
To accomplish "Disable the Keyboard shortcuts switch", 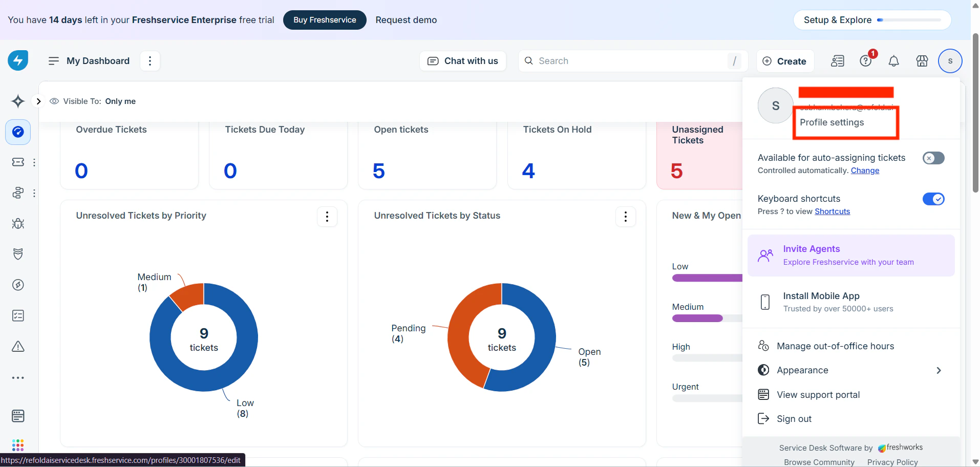I will pyautogui.click(x=933, y=199).
